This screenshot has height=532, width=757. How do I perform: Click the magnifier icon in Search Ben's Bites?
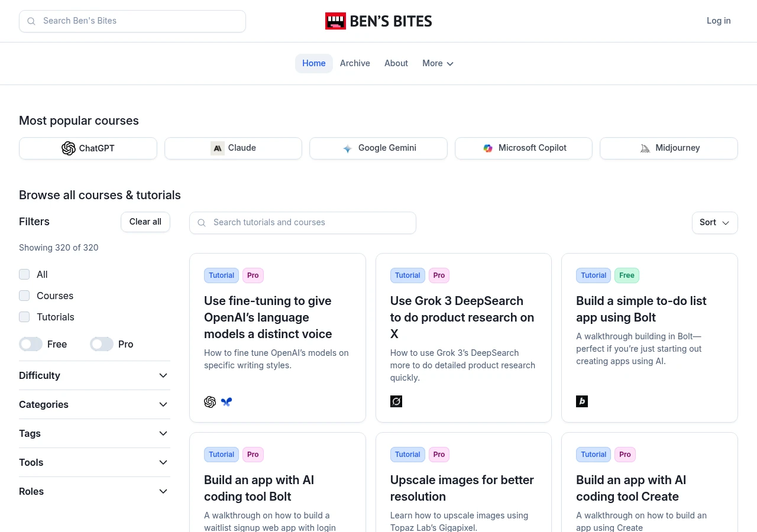31,21
